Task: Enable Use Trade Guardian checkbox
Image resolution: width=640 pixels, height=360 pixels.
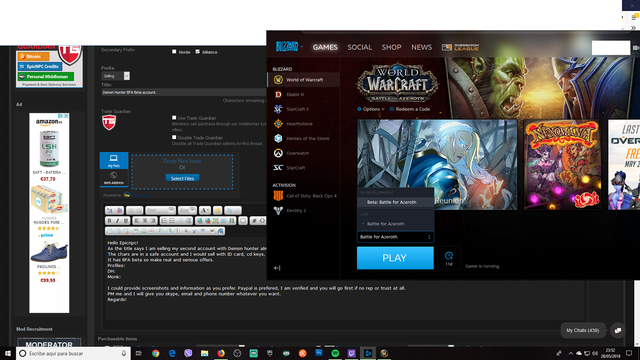Action: pos(174,118)
